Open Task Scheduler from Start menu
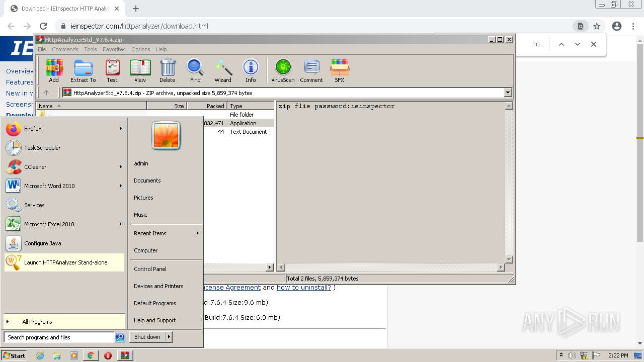Image resolution: width=644 pixels, height=362 pixels. coord(64,148)
